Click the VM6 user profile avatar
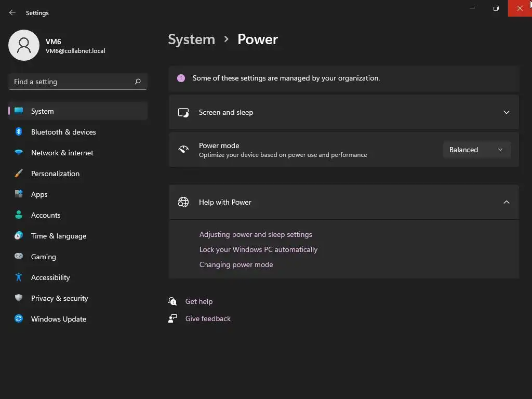532x399 pixels. tap(24, 45)
